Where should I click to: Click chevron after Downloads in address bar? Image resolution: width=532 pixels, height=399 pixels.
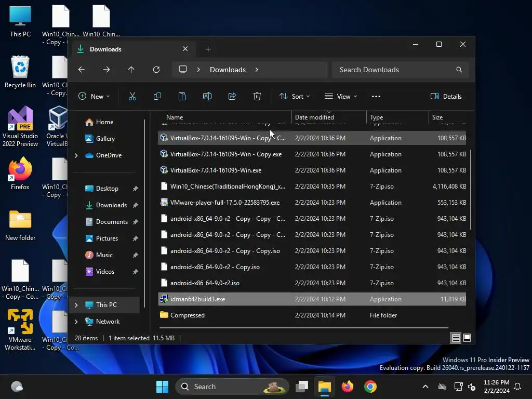pyautogui.click(x=257, y=70)
